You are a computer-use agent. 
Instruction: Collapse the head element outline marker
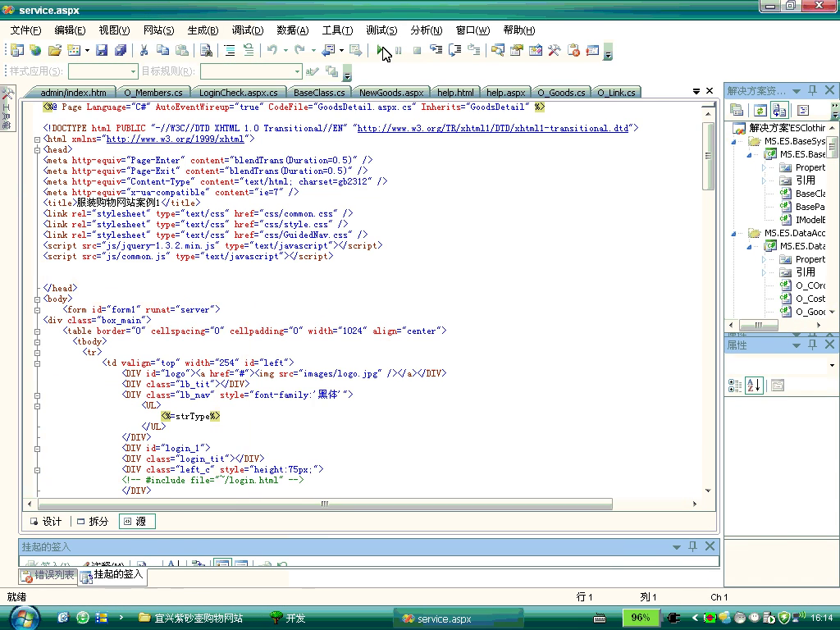click(37, 150)
